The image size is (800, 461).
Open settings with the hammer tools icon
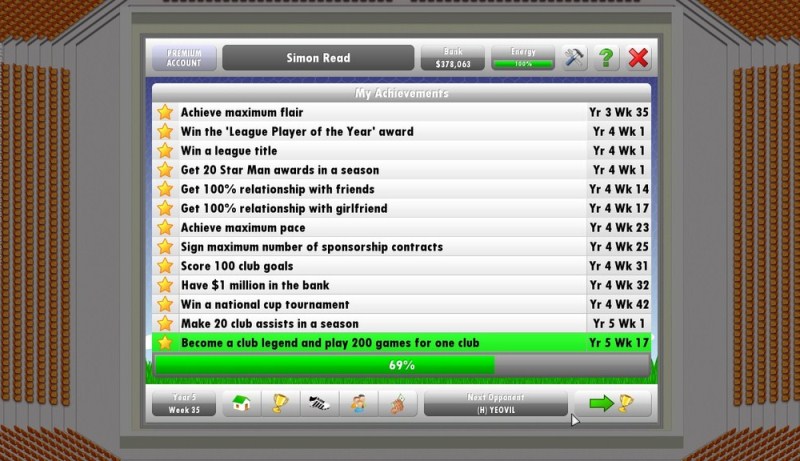(x=574, y=58)
